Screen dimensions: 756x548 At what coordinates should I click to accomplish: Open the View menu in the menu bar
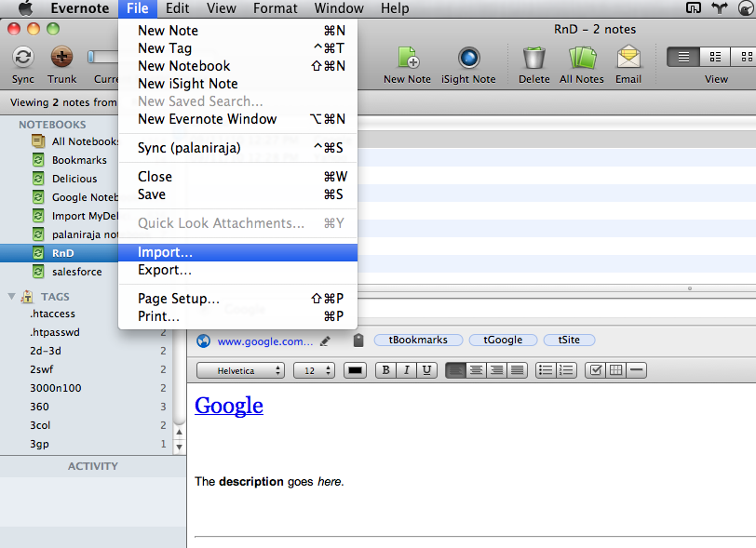coord(222,8)
